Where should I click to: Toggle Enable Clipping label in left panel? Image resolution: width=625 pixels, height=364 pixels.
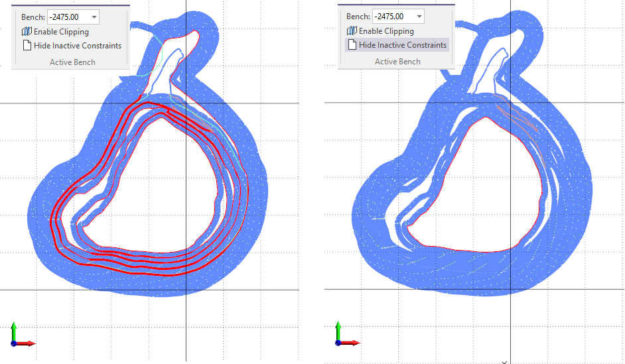tap(62, 32)
